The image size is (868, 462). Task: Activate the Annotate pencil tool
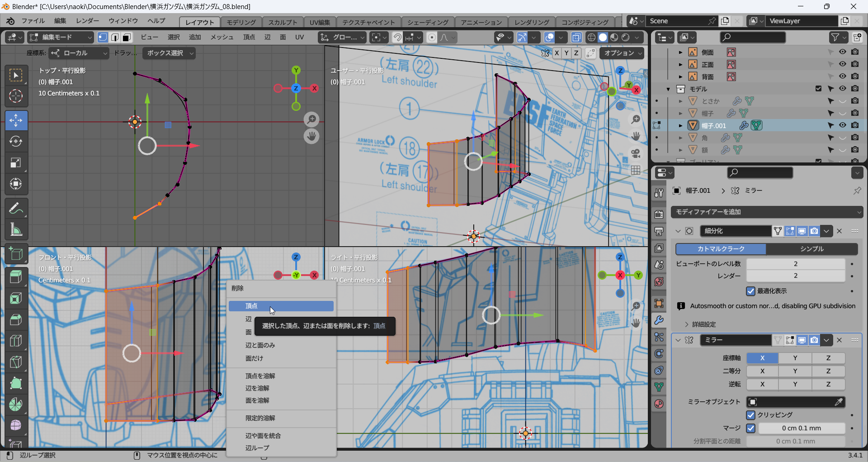tap(16, 209)
